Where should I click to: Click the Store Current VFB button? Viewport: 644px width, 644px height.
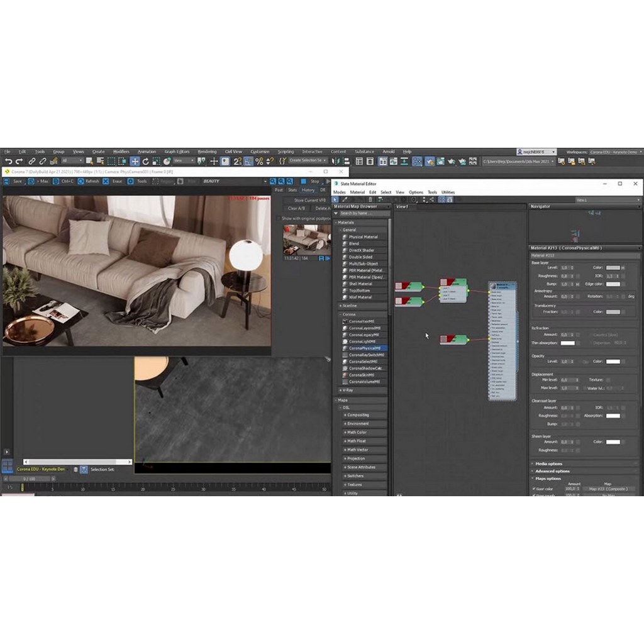point(310,200)
